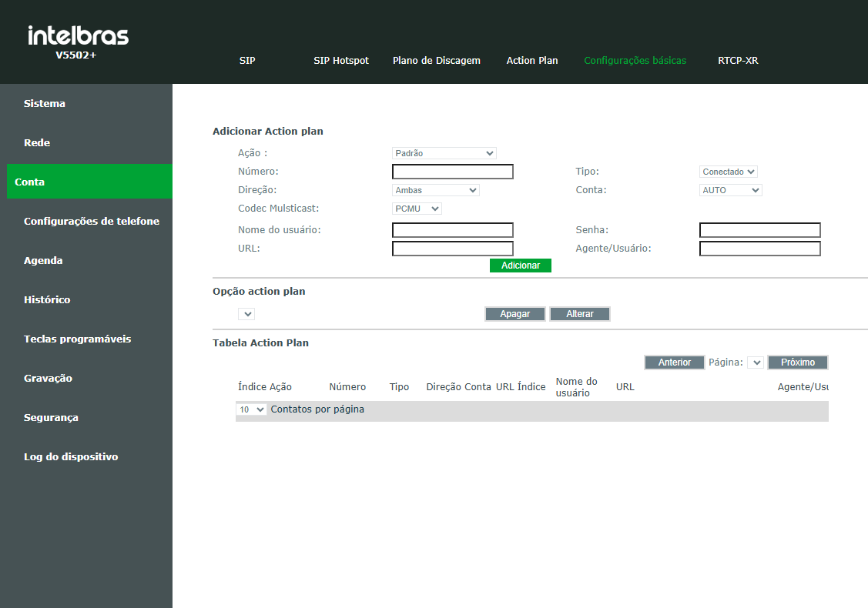Focus the Agente/Usuário input field

click(x=760, y=249)
